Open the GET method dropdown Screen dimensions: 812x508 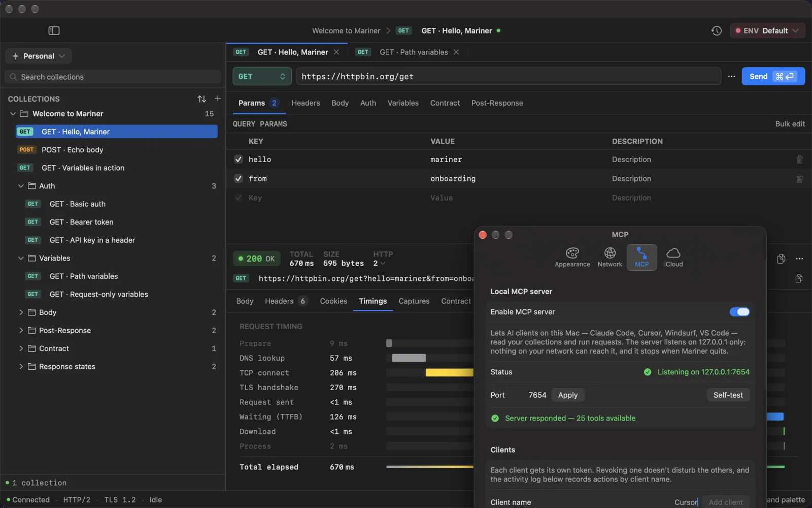[262, 76]
